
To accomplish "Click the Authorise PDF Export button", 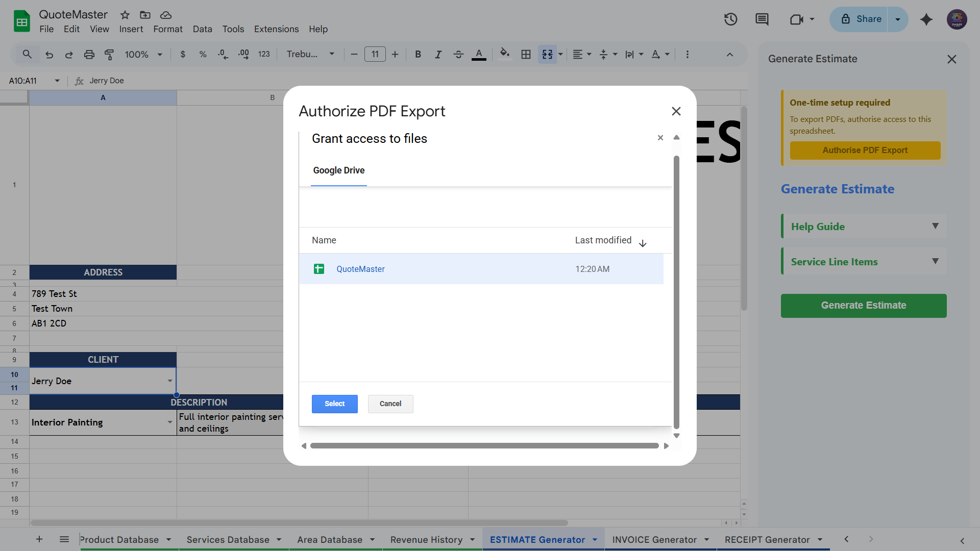I will (865, 150).
